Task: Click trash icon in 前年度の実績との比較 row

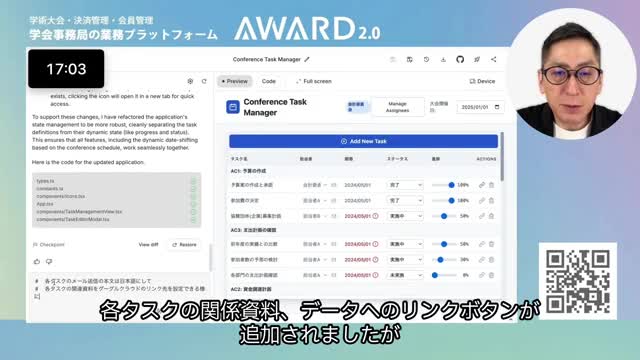Action: point(491,244)
